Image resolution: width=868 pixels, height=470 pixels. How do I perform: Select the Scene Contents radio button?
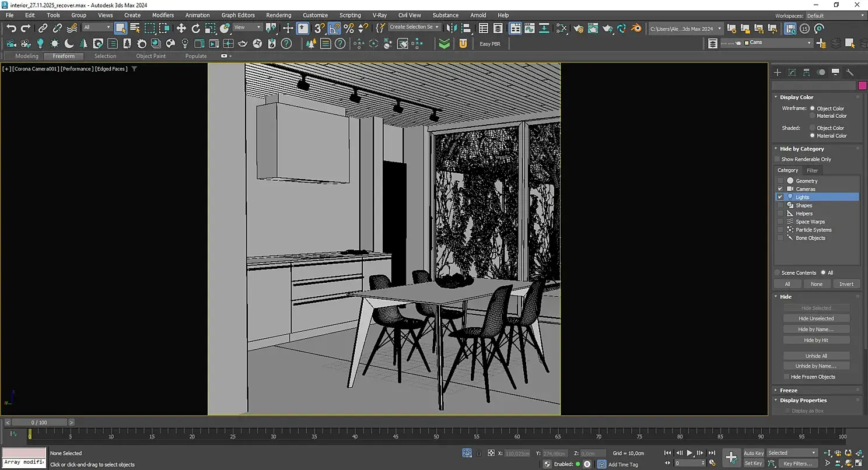click(777, 273)
